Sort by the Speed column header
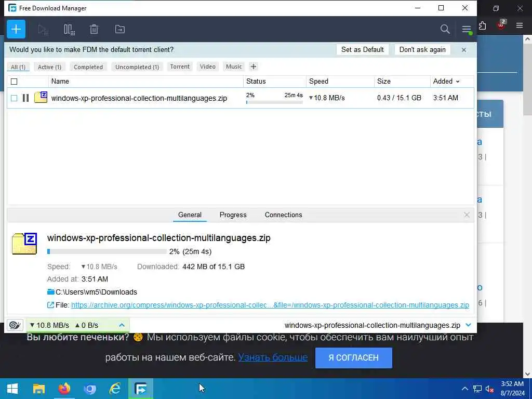 click(x=340, y=82)
